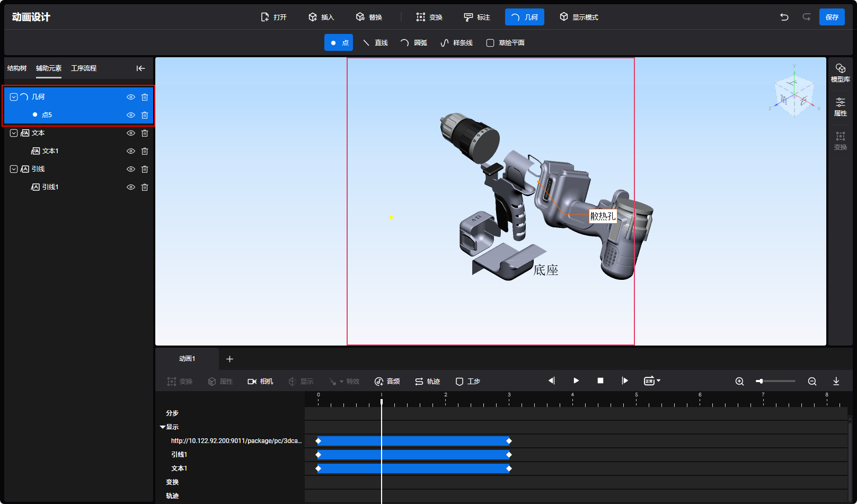This screenshot has height=504, width=857.
Task: Select the 圆弧 arc tool
Action: pyautogui.click(x=413, y=43)
